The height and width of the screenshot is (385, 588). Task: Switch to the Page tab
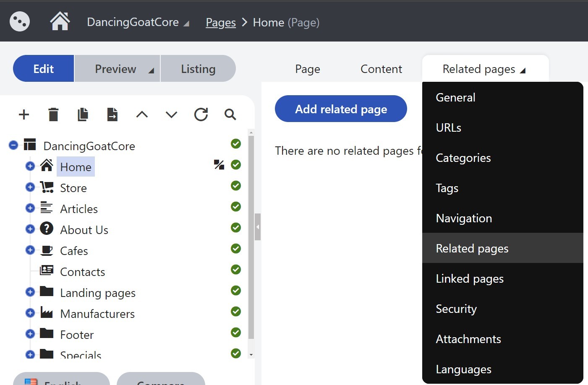308,69
